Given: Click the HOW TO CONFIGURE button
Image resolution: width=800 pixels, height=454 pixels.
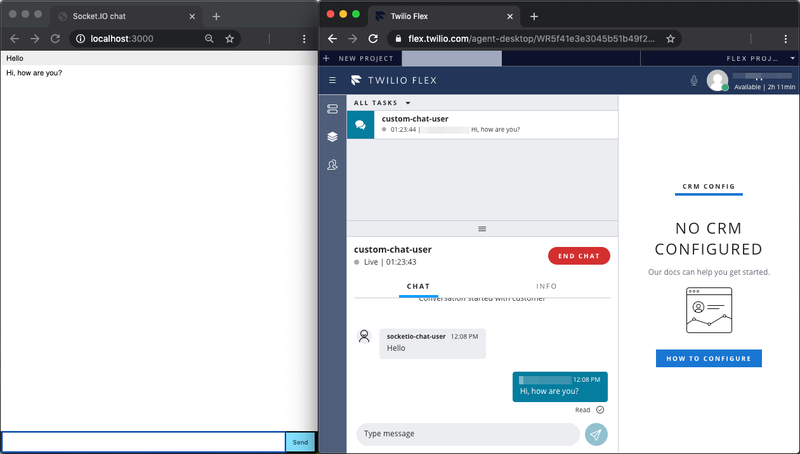Looking at the screenshot, I should click(709, 358).
